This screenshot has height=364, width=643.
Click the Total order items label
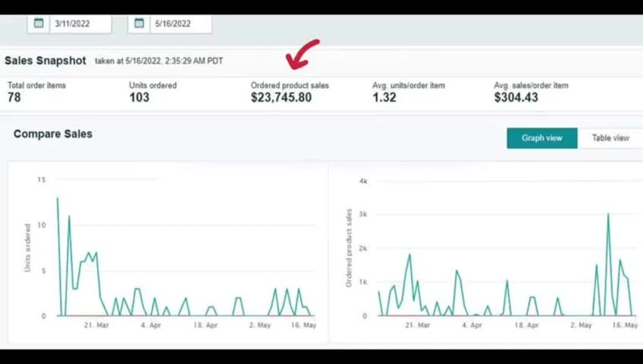37,86
